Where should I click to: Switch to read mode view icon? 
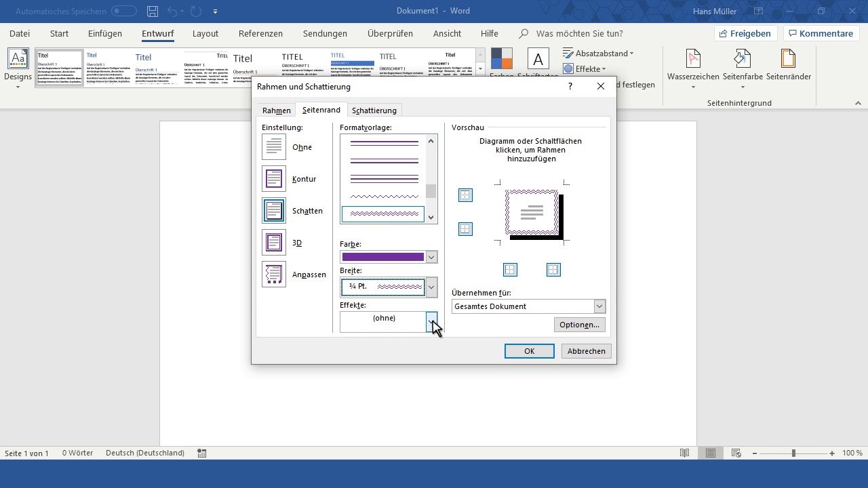pyautogui.click(x=685, y=453)
